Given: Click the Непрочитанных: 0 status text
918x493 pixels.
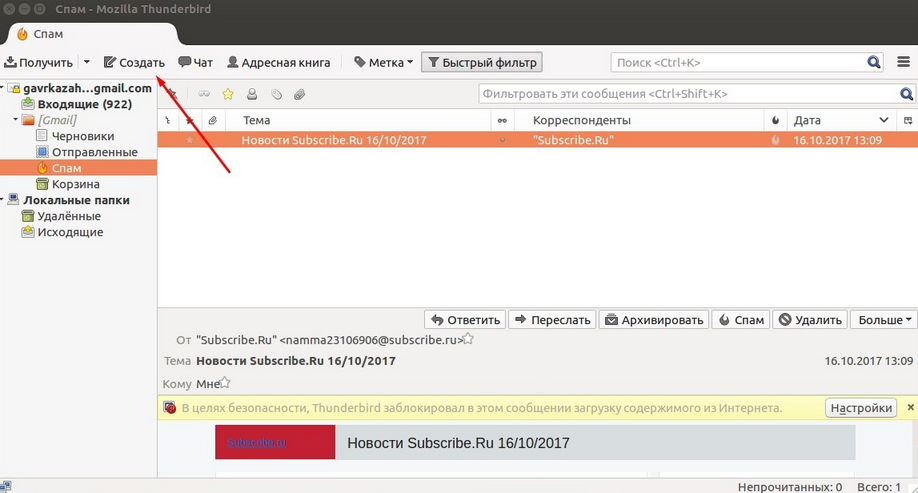Looking at the screenshot, I should pyautogui.click(x=790, y=487).
